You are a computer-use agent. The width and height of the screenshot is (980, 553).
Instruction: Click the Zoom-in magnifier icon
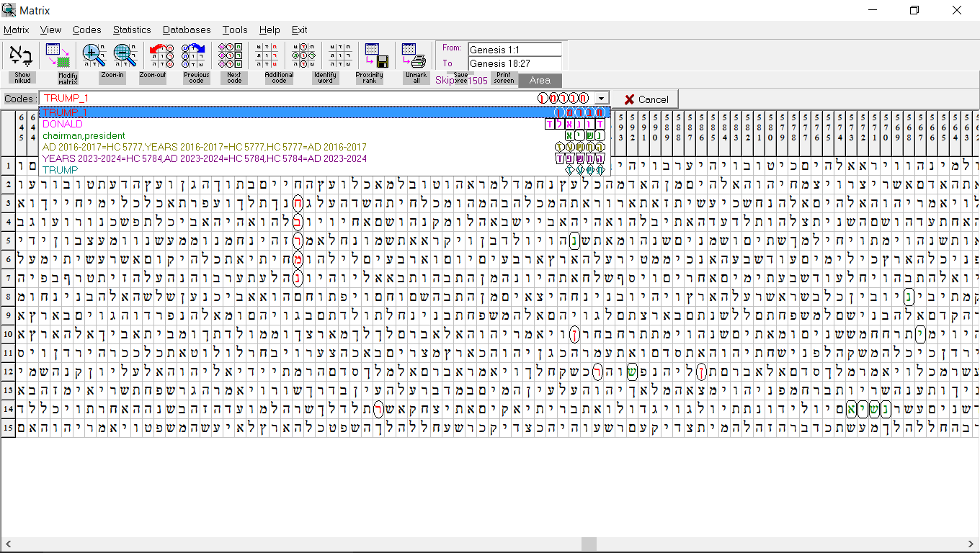tap(94, 55)
